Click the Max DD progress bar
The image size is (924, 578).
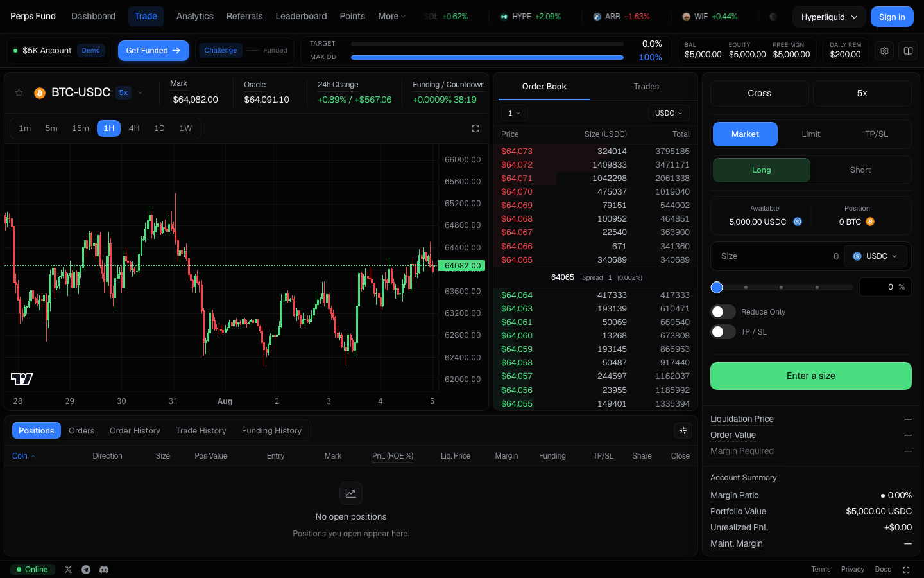click(x=487, y=57)
